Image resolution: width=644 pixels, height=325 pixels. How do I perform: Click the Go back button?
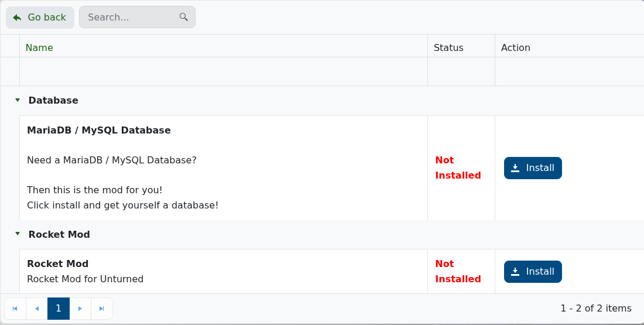click(x=40, y=17)
